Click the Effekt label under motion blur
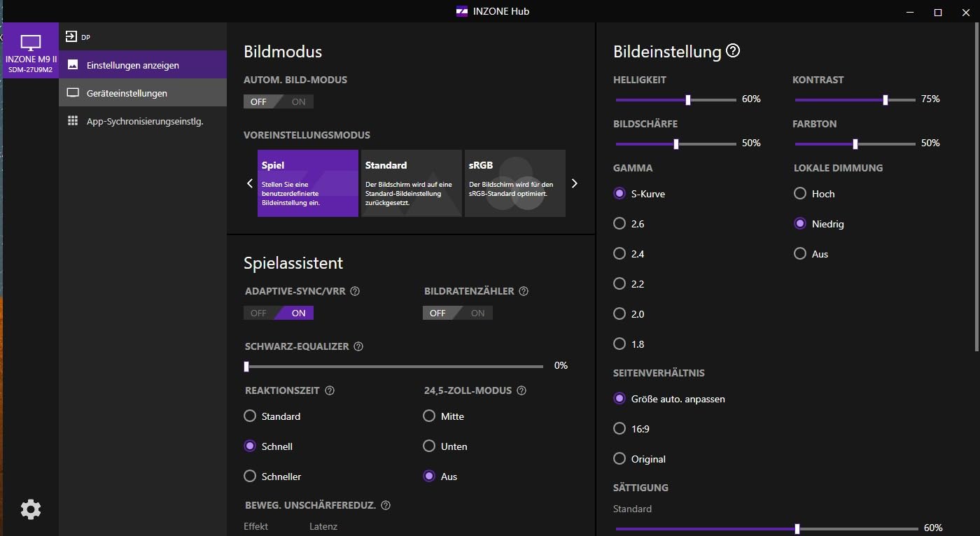This screenshot has height=536, width=980. tap(255, 526)
